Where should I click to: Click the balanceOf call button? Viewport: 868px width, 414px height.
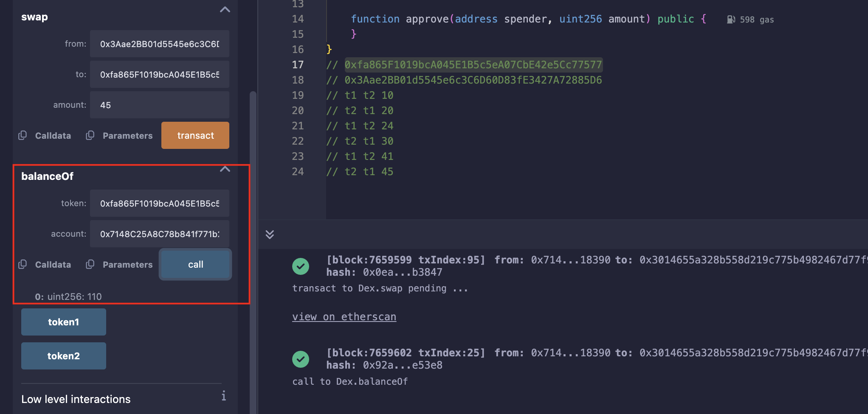point(195,264)
